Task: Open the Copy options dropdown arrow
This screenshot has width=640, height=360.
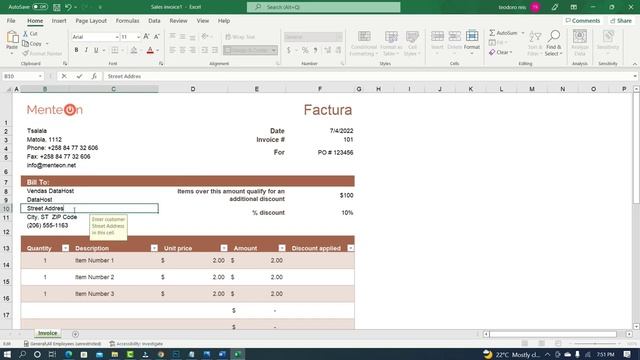Action: tap(47, 44)
